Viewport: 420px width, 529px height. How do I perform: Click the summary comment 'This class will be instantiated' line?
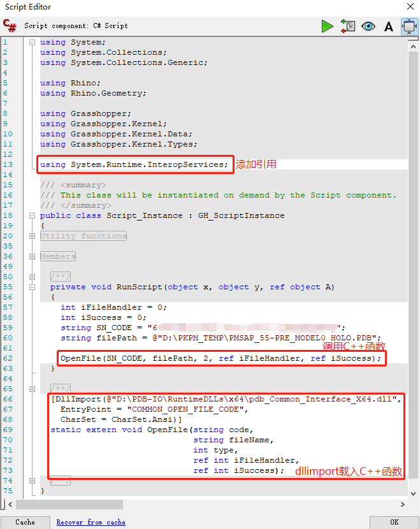(x=218, y=195)
